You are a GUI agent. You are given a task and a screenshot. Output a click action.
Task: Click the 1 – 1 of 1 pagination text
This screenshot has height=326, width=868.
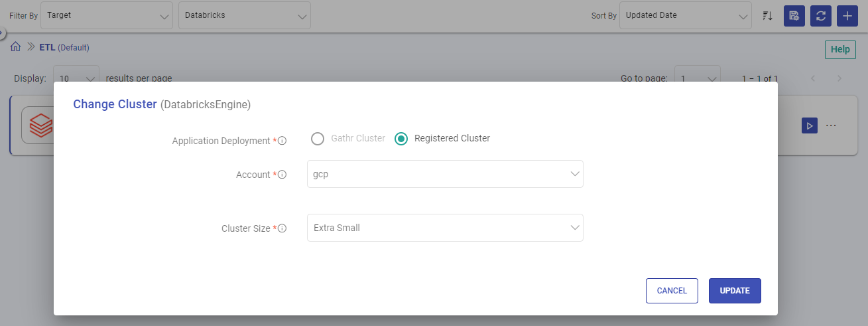coord(760,78)
